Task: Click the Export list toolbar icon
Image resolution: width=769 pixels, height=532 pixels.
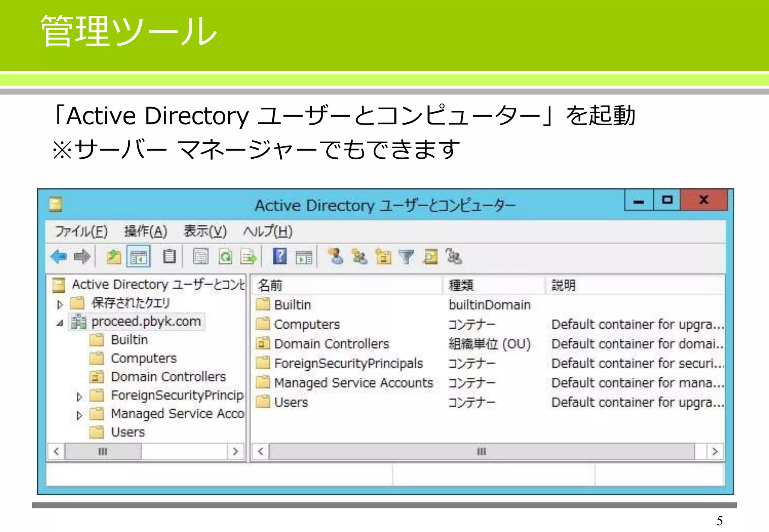Action: (x=249, y=257)
